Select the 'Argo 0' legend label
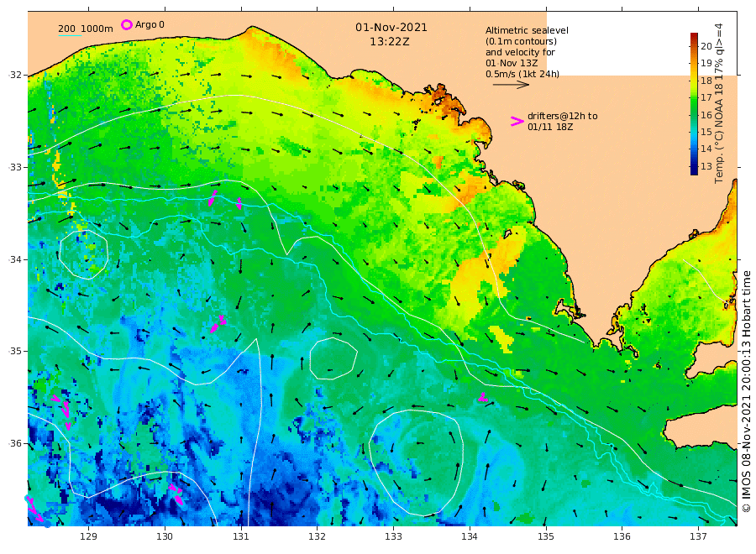The image size is (756, 554). coord(150,24)
